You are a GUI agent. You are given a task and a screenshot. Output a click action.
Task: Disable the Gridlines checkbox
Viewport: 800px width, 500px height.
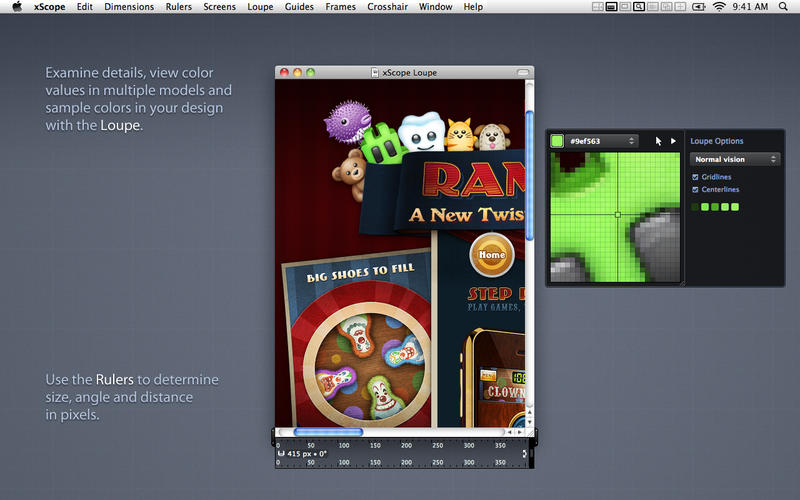(x=695, y=177)
